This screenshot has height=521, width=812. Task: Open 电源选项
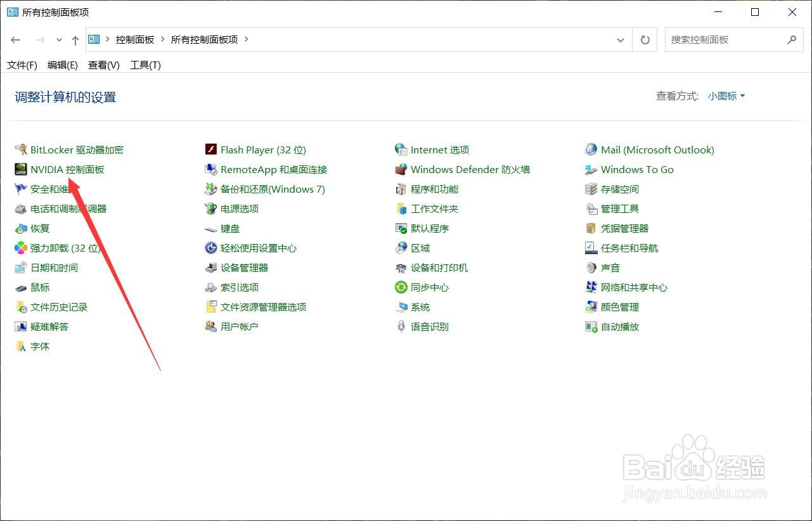pyautogui.click(x=240, y=209)
